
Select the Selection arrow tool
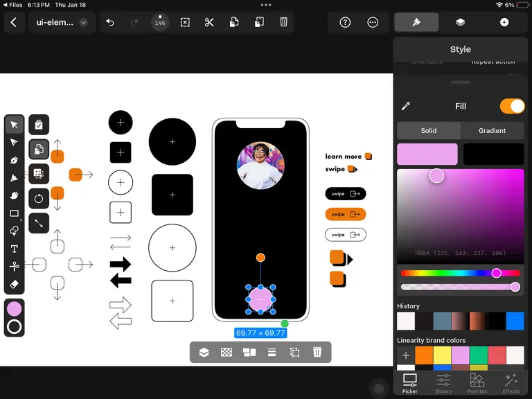(x=15, y=125)
